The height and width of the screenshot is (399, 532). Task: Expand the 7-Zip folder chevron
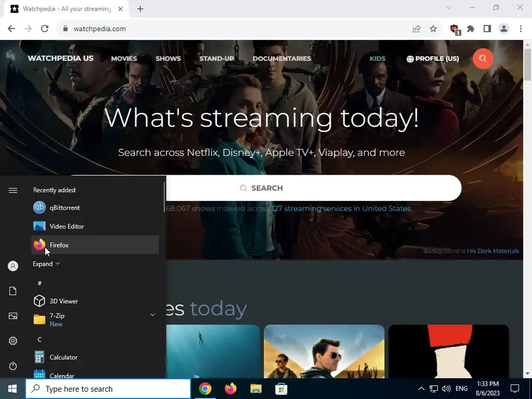click(153, 315)
